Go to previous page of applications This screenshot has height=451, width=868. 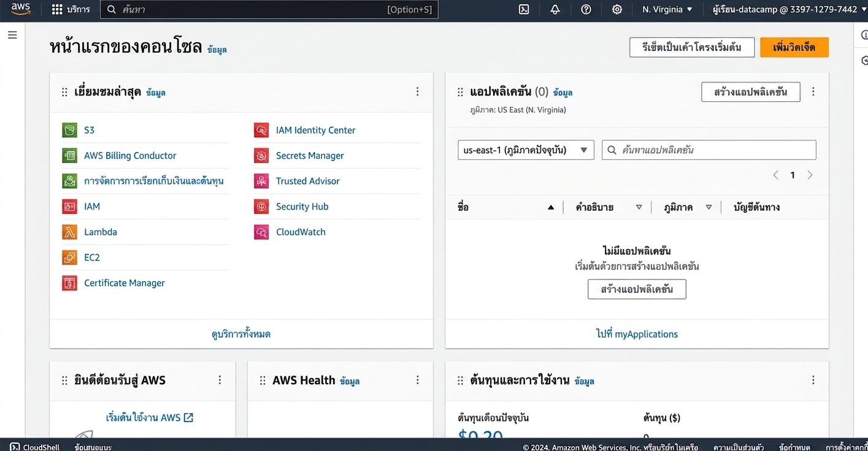tap(775, 175)
